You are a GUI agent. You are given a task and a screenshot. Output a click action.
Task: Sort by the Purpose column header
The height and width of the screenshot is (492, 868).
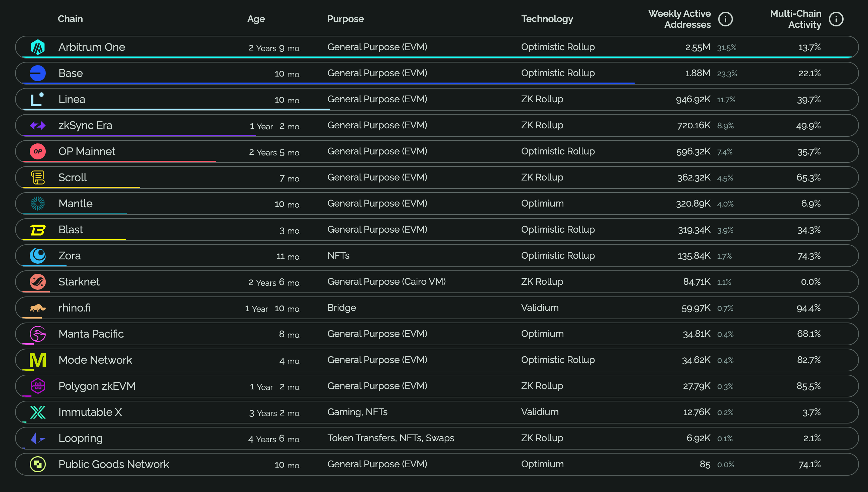(x=345, y=19)
